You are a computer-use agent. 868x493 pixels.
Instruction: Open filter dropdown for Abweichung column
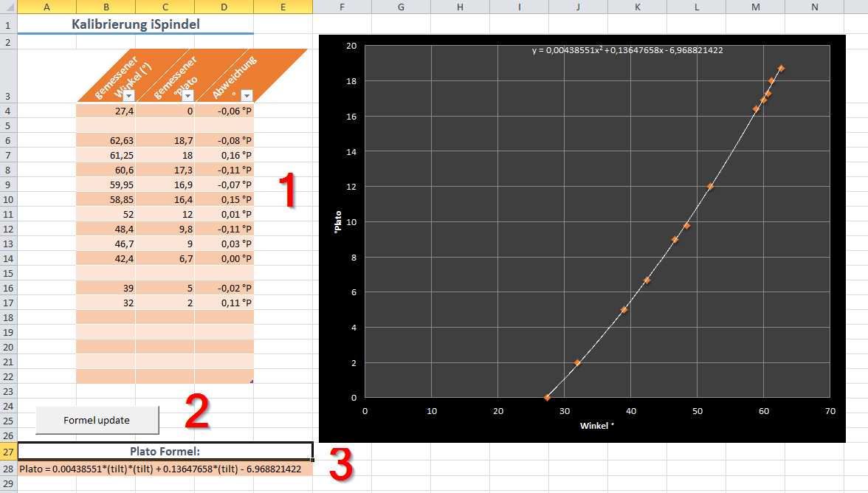(x=247, y=96)
